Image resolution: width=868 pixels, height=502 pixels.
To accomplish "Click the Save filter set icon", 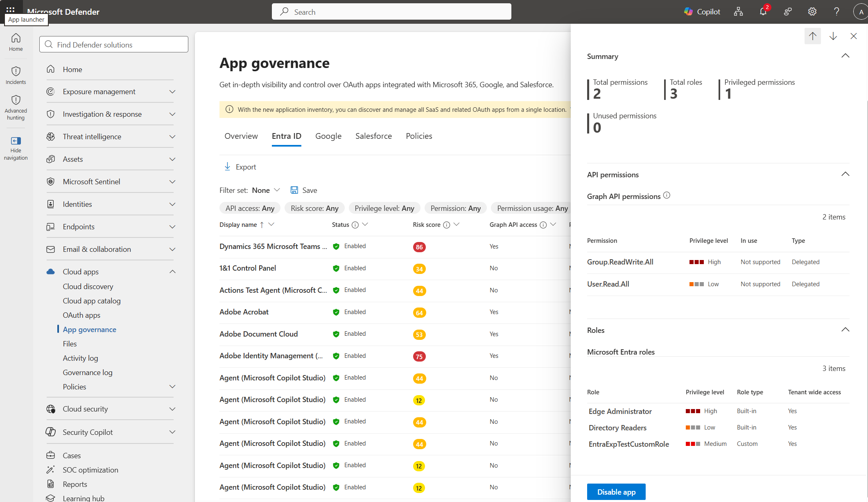I will (294, 190).
